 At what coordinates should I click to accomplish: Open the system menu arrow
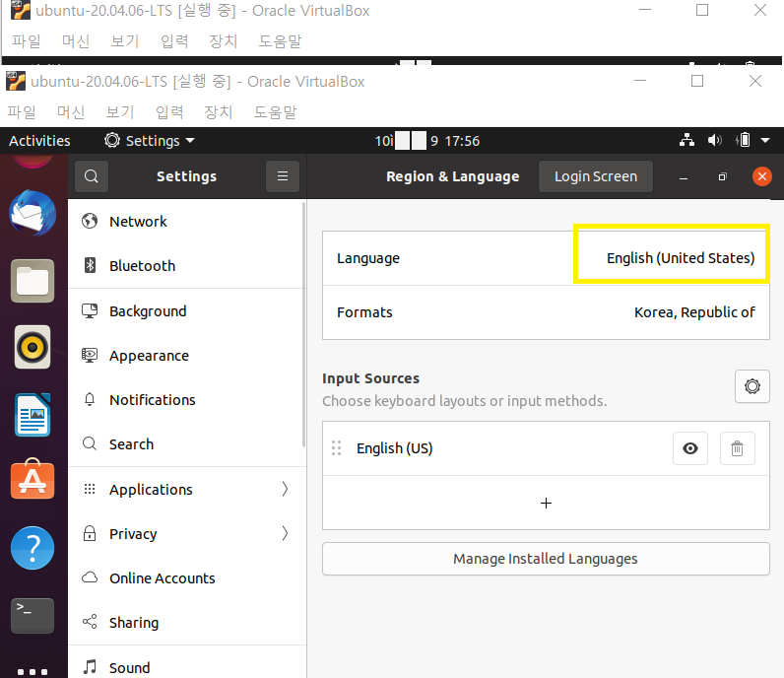point(765,141)
